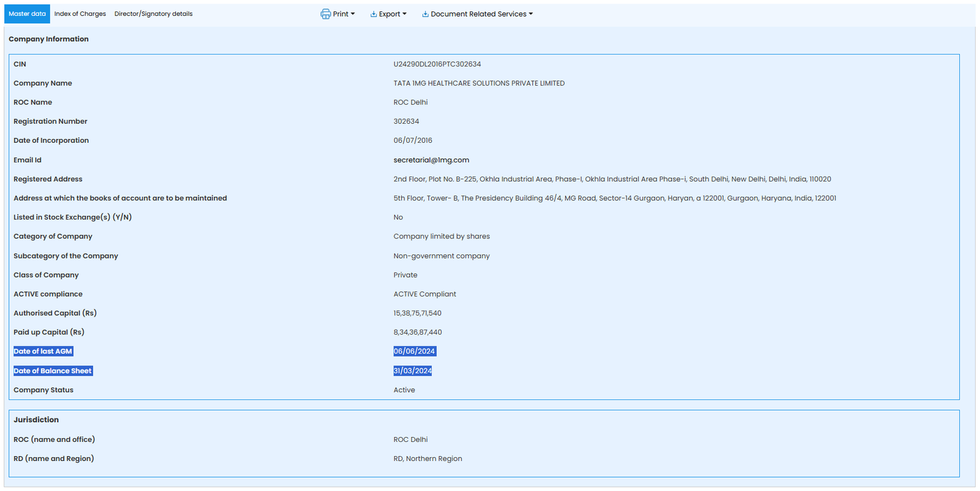This screenshot has width=980, height=491.
Task: Click company name TATA 1MG HEALTHCARE SOLUTIONS
Action: pos(479,83)
